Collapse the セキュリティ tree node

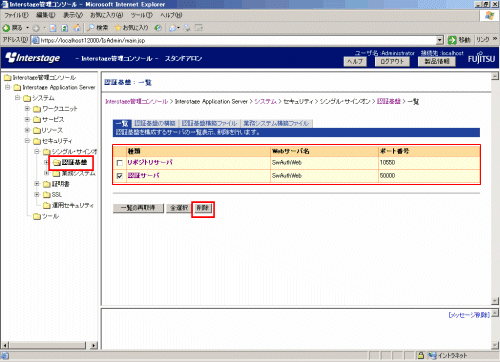tap(28, 141)
